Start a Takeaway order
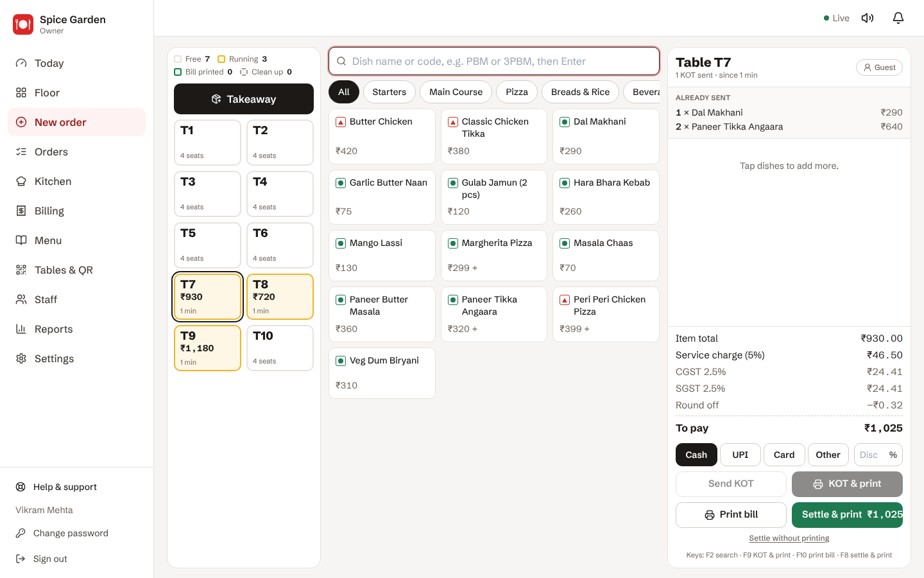Screen dimensions: 924x578 [244, 99]
